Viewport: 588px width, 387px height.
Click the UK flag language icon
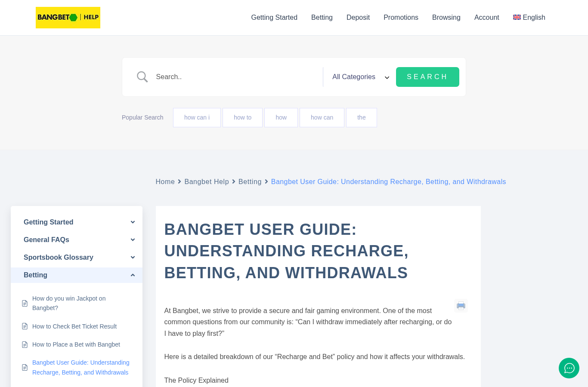click(x=517, y=17)
